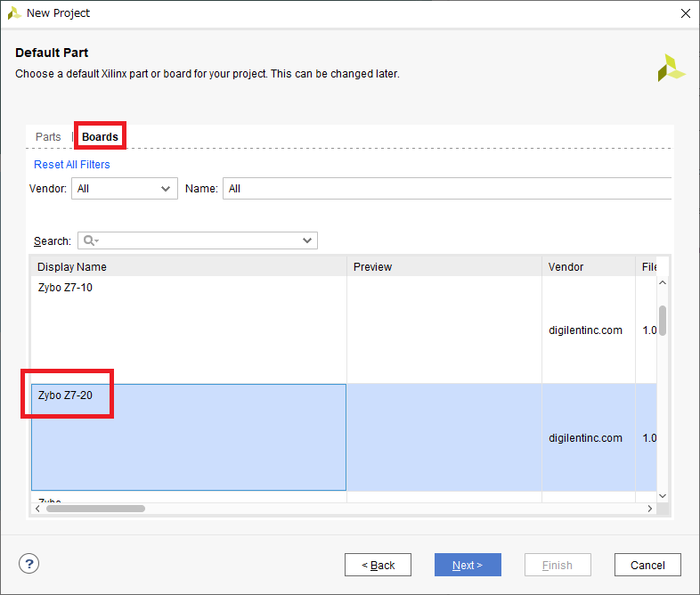The height and width of the screenshot is (595, 700).
Task: Open the help question mark icon
Action: 29,564
